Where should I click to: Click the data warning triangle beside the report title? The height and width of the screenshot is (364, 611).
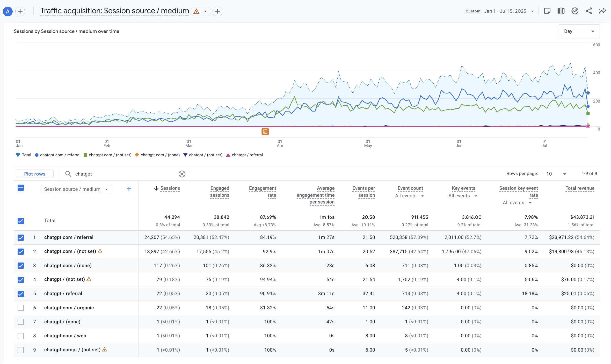point(197,11)
